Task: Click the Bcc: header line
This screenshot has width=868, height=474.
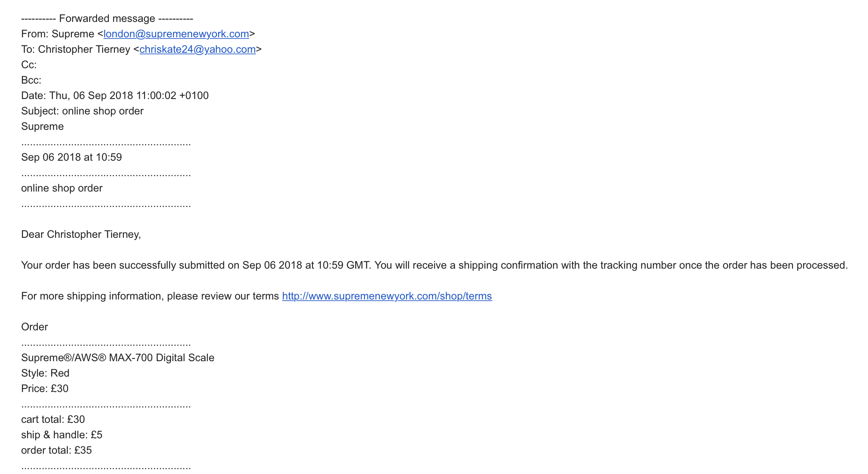Action: 31,80
